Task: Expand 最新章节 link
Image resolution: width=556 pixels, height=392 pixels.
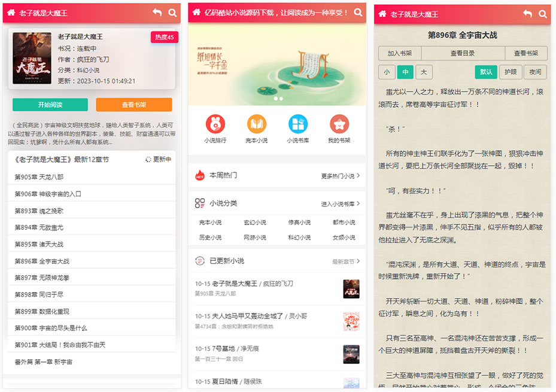Action: [x=346, y=262]
